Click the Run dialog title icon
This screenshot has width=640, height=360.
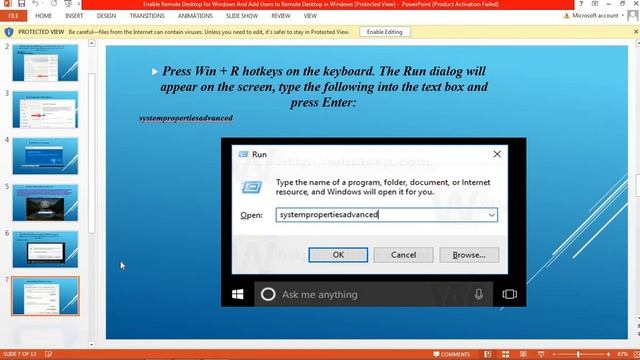tap(244, 154)
